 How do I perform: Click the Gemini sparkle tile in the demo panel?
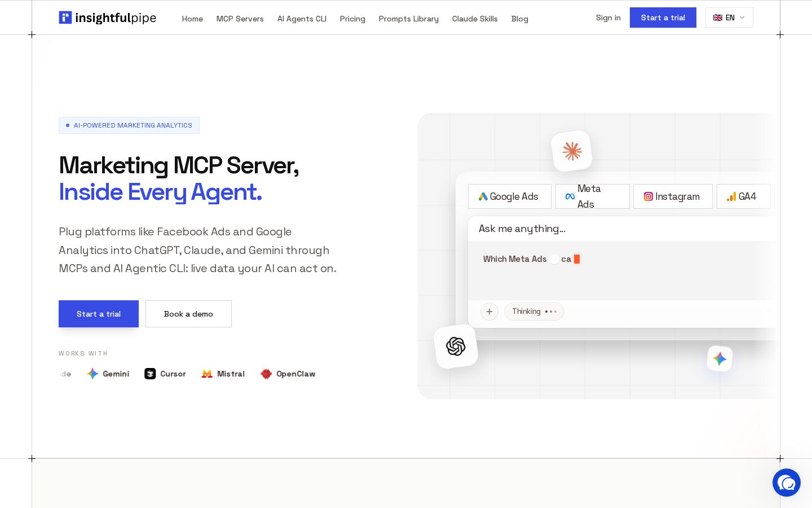pos(720,358)
